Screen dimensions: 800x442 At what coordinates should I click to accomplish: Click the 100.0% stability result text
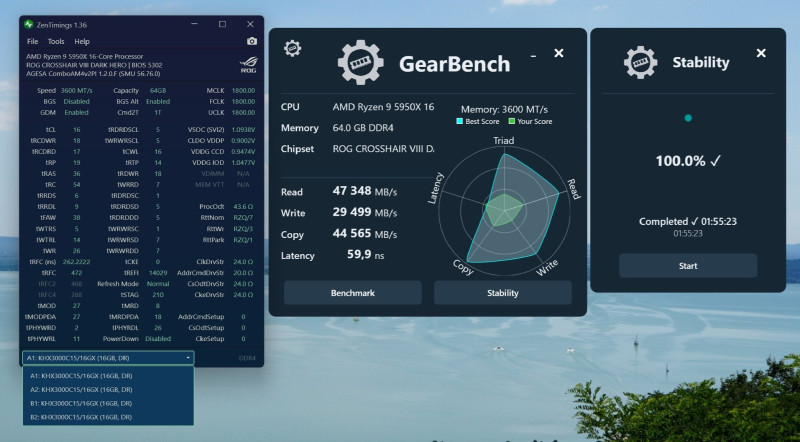tap(688, 161)
